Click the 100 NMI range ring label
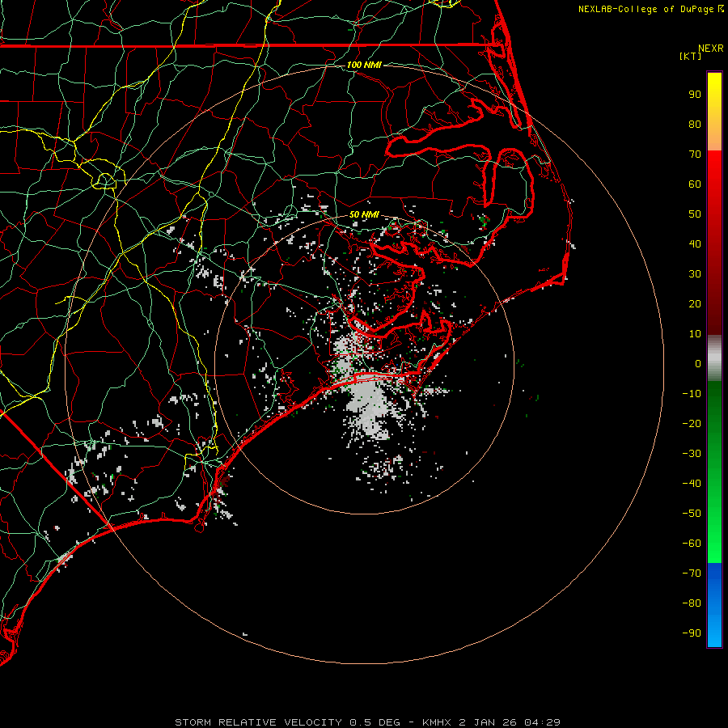 pos(364,65)
